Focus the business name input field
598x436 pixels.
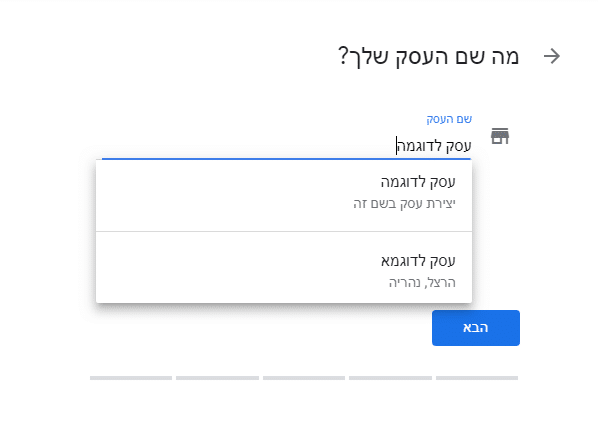pyautogui.click(x=286, y=146)
